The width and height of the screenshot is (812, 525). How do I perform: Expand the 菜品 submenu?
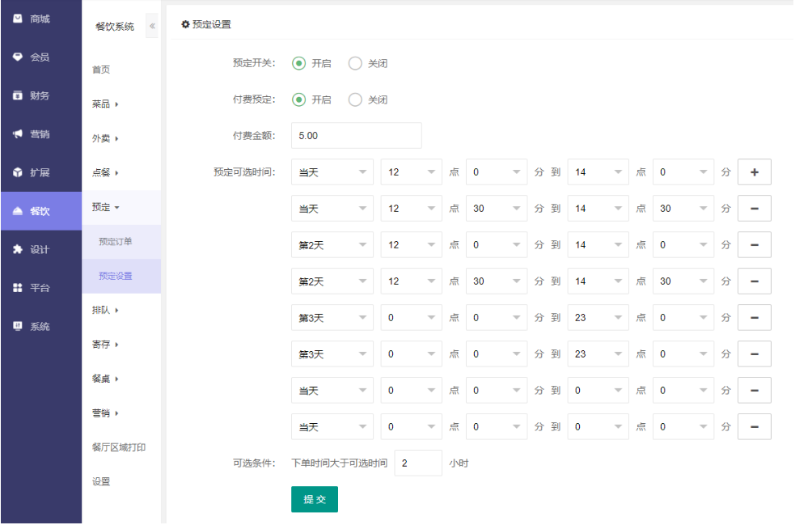(105, 104)
